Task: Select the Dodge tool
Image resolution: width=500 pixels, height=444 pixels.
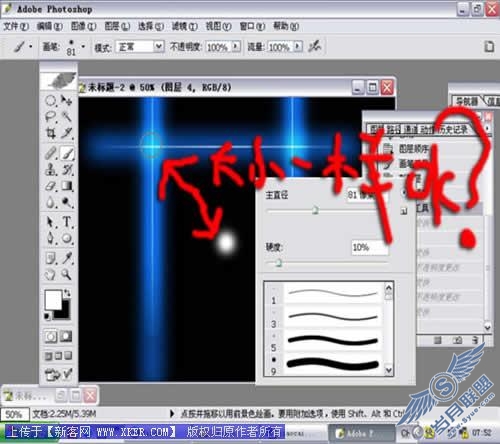Action: tap(67, 202)
